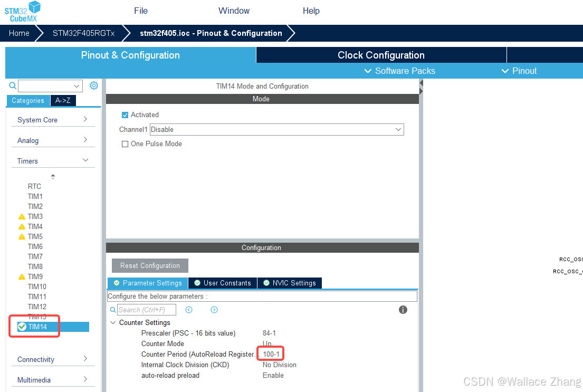Select TIM8 in the timers list

(x=35, y=266)
